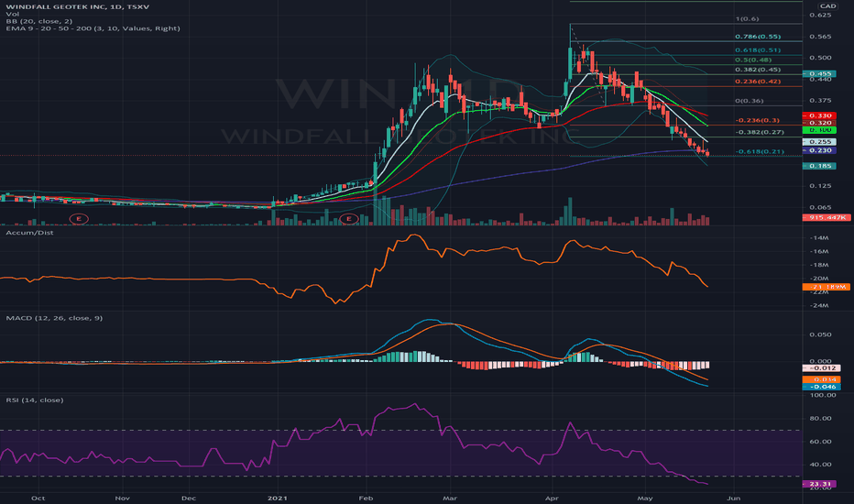Click the Feb label on time axis
This screenshot has height=504, width=854.
(366, 498)
